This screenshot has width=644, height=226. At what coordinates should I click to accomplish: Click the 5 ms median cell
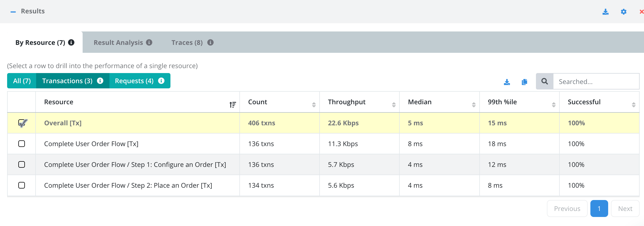click(x=439, y=123)
